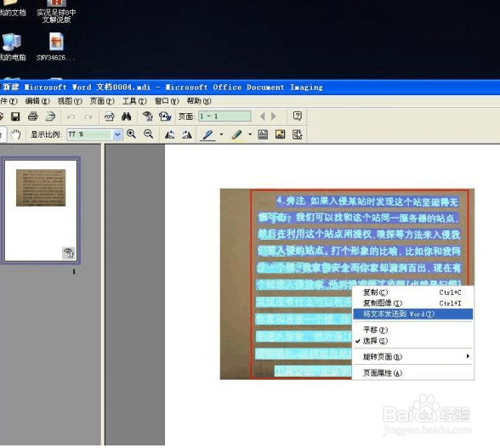
Task: Select the page 1 thumbnail
Action: coord(41,211)
